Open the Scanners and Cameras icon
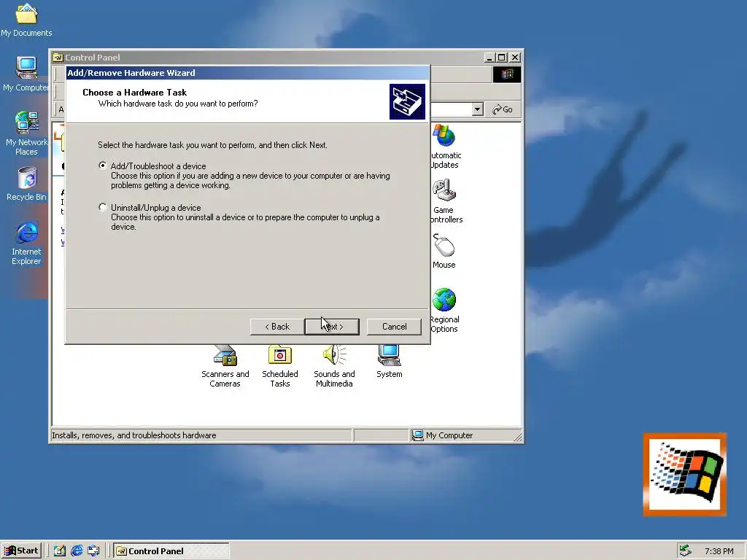This screenshot has width=747, height=560. (225, 367)
